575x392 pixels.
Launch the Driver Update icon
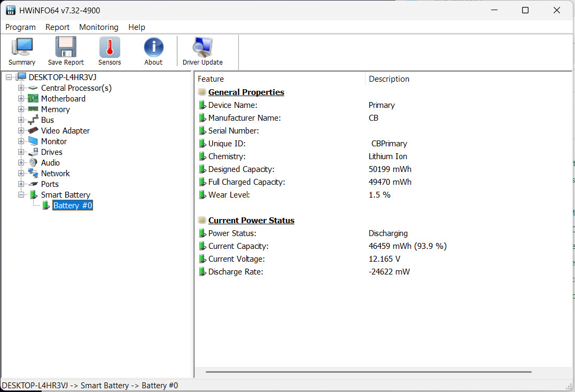tap(203, 47)
